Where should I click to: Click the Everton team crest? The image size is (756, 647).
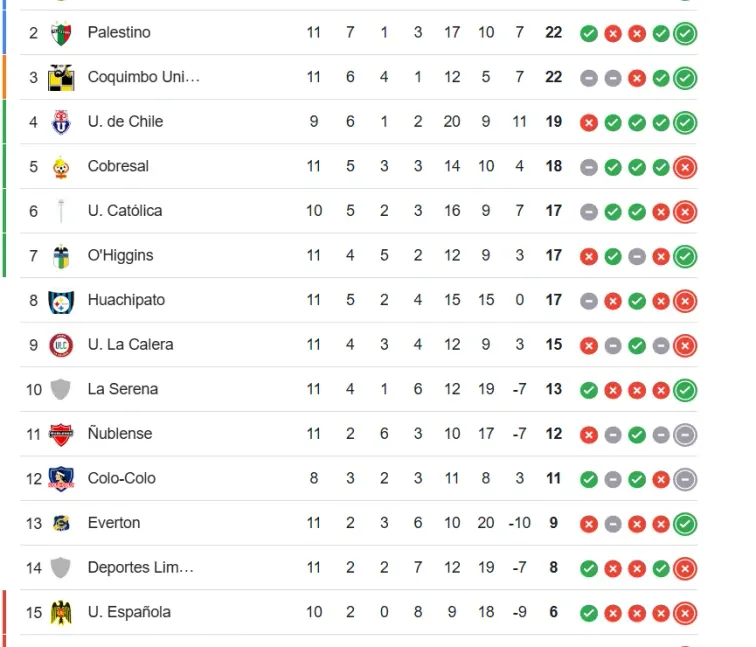pos(61,523)
